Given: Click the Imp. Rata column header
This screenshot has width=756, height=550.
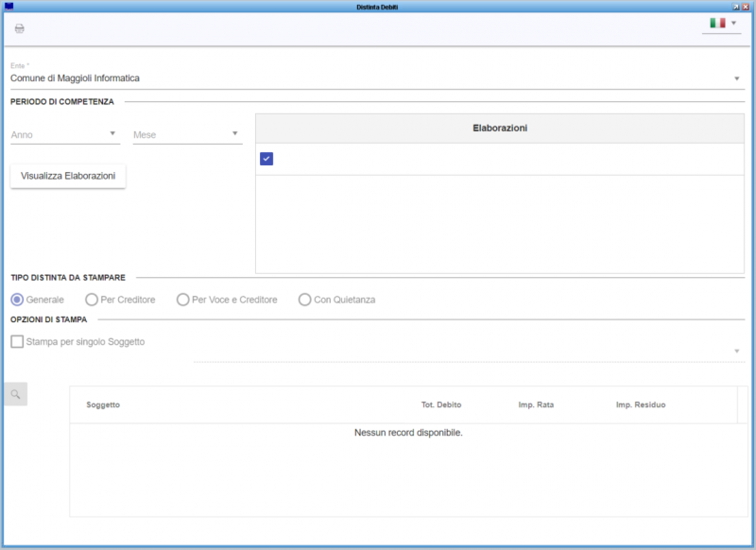Looking at the screenshot, I should coord(536,405).
